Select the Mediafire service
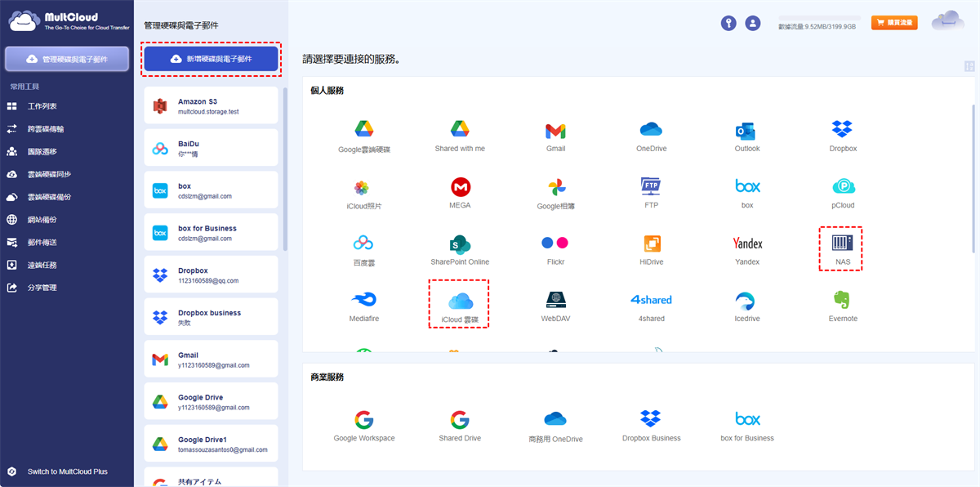Viewport: 980px width, 487px height. point(364,299)
